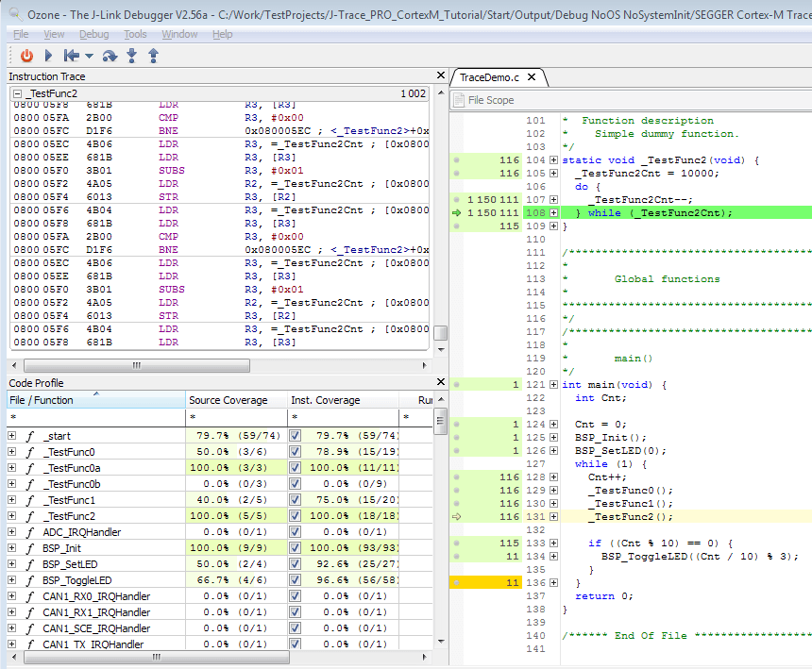
Task: Close the Instruction Trace panel
Action: click(441, 75)
